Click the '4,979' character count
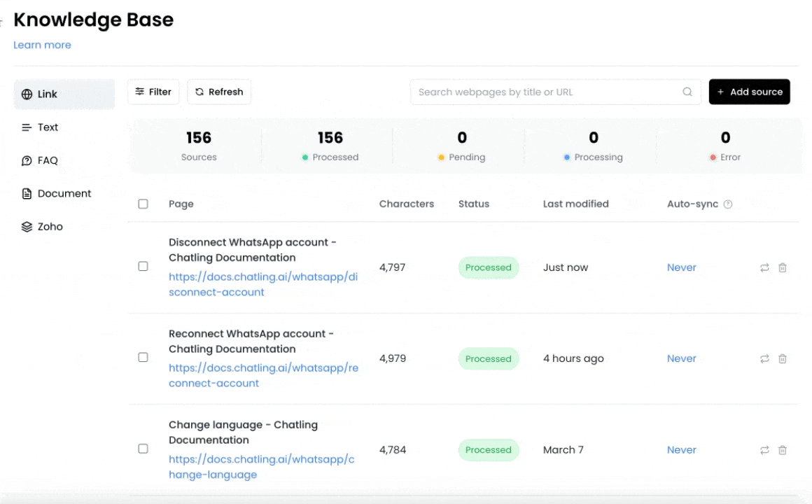 [x=393, y=358]
